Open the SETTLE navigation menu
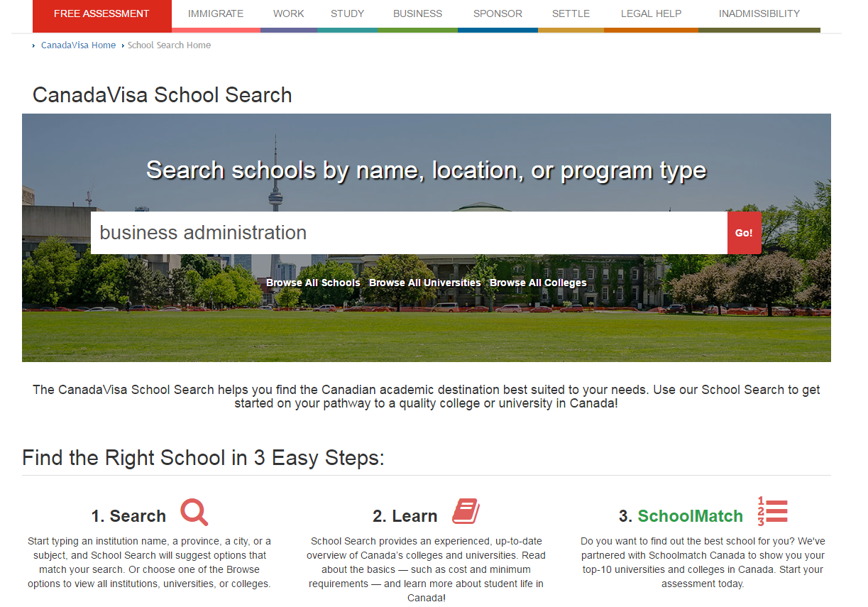The height and width of the screenshot is (607, 868). [571, 13]
